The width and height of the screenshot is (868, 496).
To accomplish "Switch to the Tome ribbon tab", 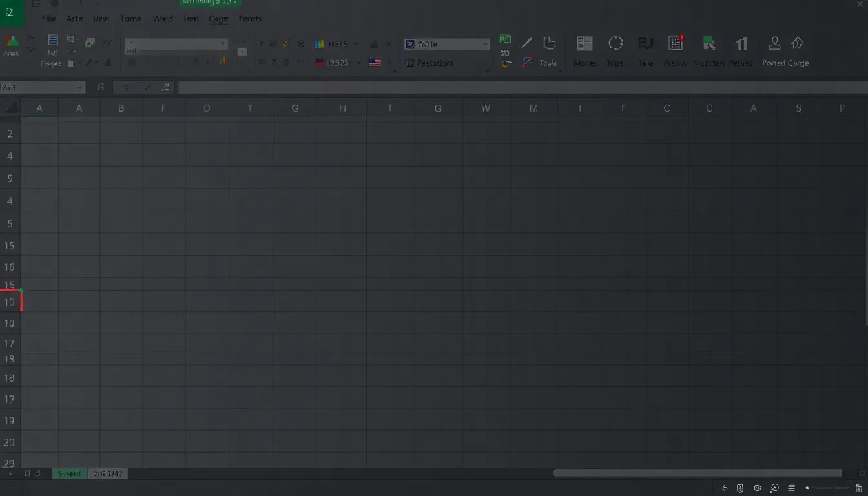I will coord(130,19).
